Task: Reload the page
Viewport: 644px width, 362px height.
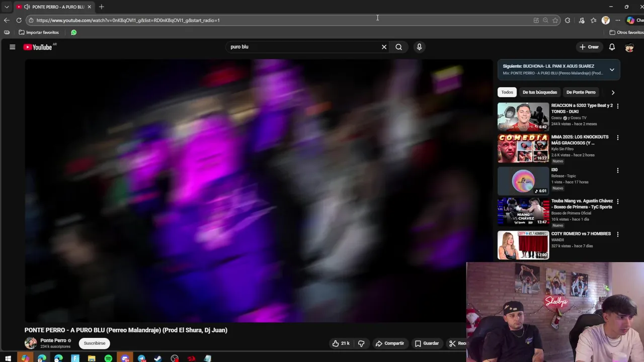Action: click(x=19, y=20)
